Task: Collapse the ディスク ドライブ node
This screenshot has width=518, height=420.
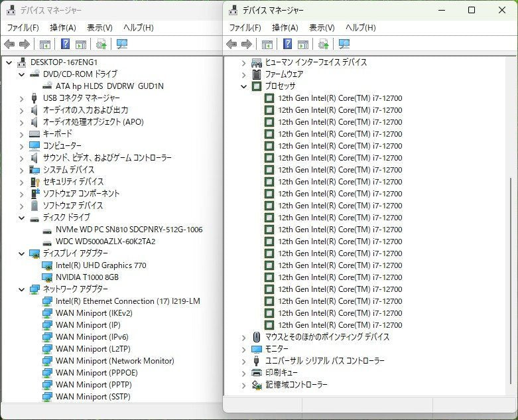Action: tap(22, 218)
